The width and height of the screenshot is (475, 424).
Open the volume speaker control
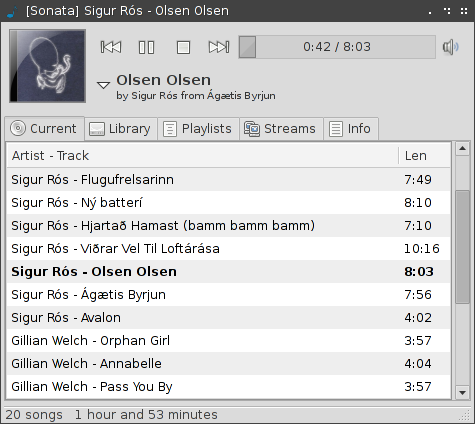coord(450,47)
